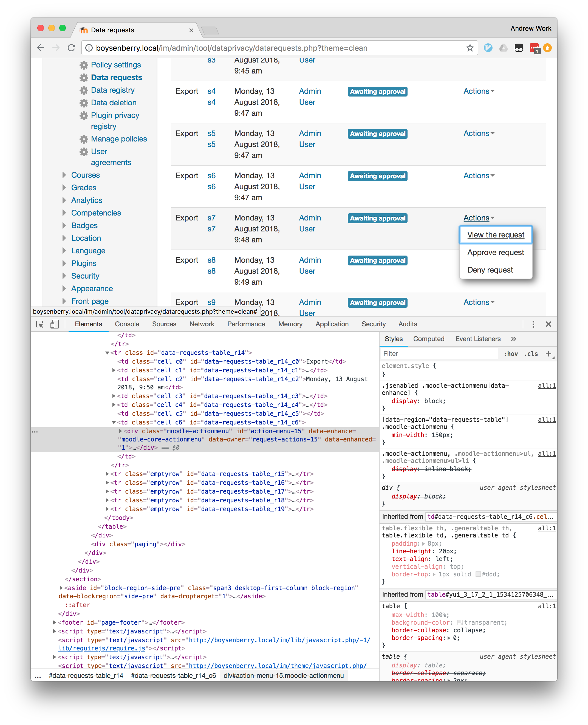588x725 pixels.
Task: Click the site info icon in address bar
Action: point(89,48)
